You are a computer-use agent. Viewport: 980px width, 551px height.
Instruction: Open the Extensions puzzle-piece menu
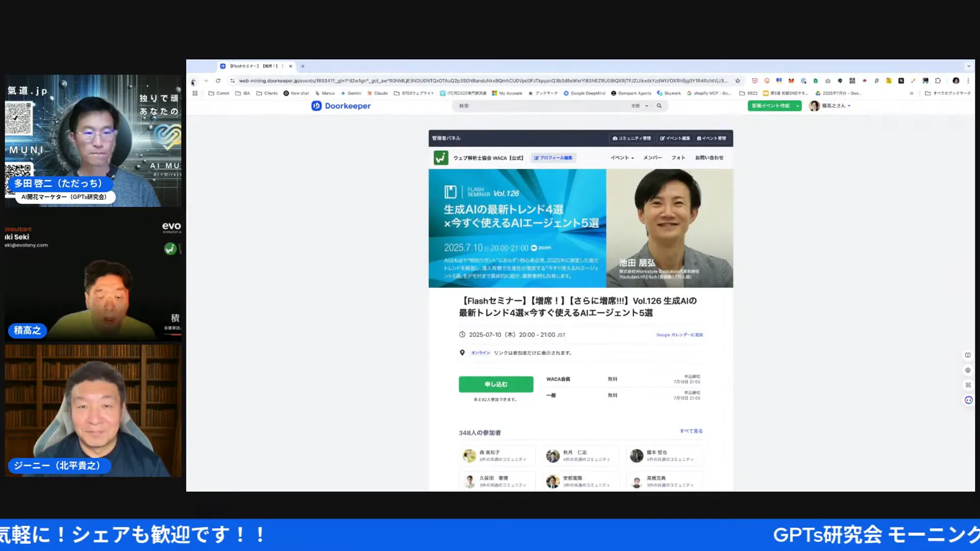tap(938, 81)
